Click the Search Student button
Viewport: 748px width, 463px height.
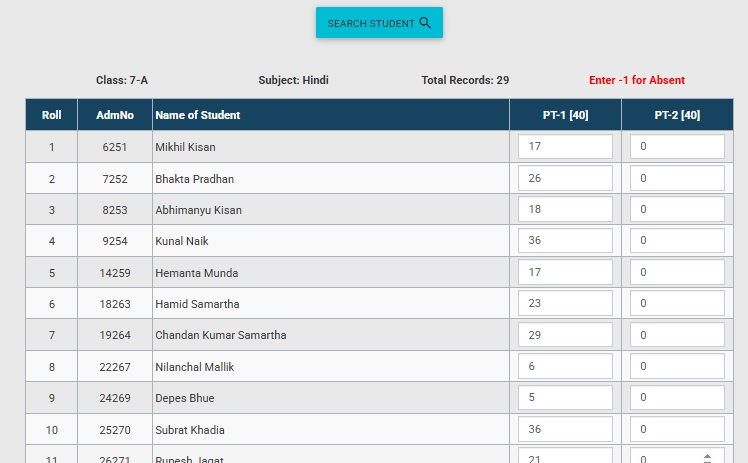click(x=379, y=23)
